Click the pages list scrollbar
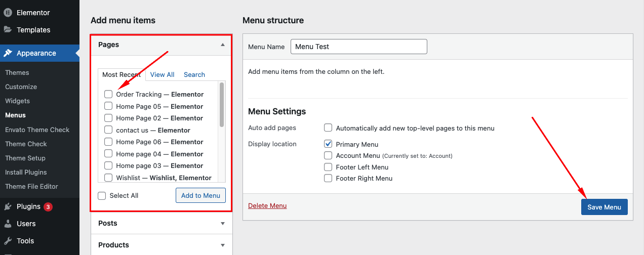 [222, 106]
